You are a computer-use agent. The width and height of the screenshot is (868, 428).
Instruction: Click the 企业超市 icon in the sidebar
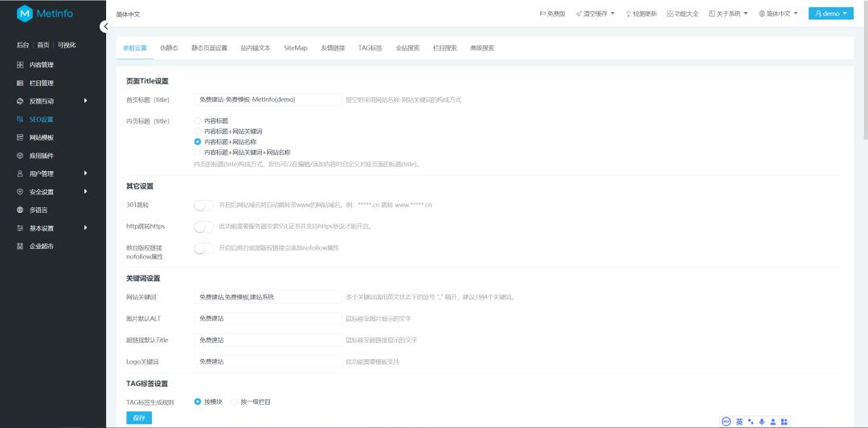pyautogui.click(x=20, y=247)
